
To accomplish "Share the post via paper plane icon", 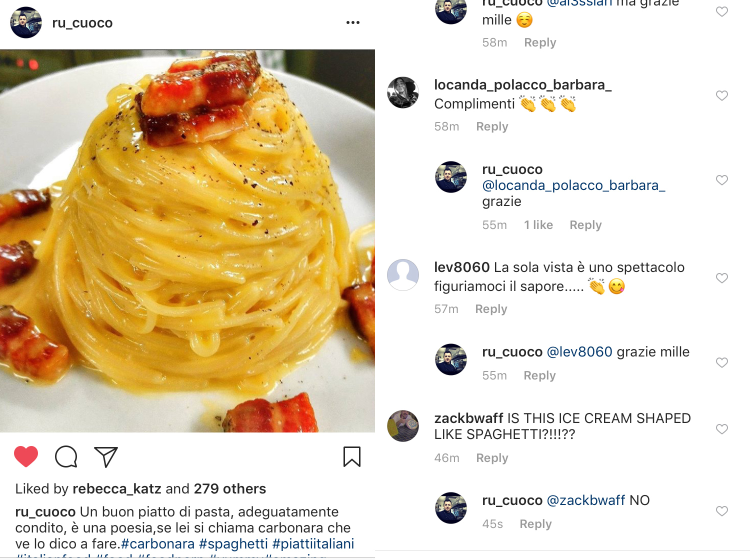I will point(105,456).
